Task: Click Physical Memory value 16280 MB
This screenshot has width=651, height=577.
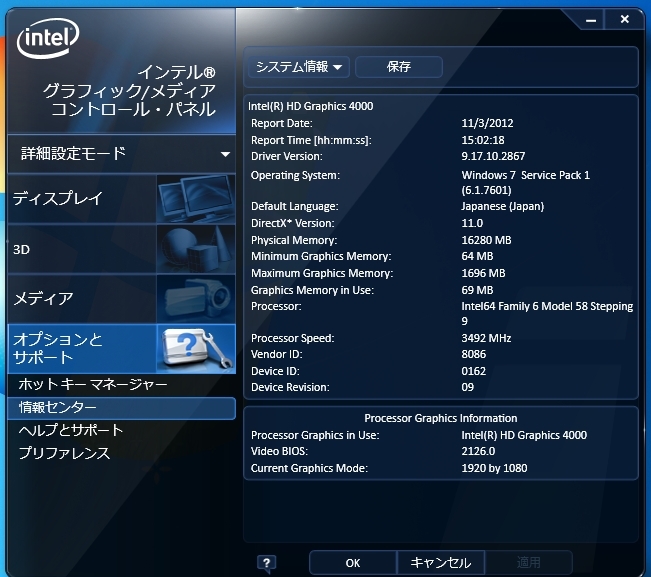Action: (x=487, y=240)
